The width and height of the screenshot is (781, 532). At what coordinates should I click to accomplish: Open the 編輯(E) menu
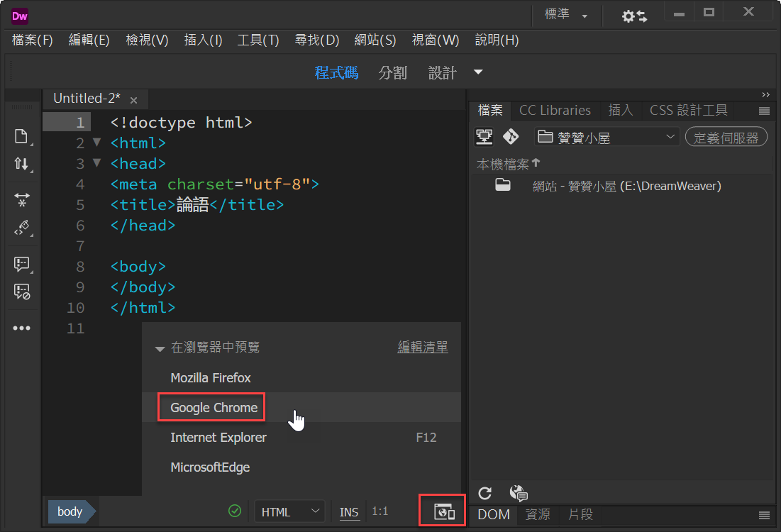pos(89,40)
